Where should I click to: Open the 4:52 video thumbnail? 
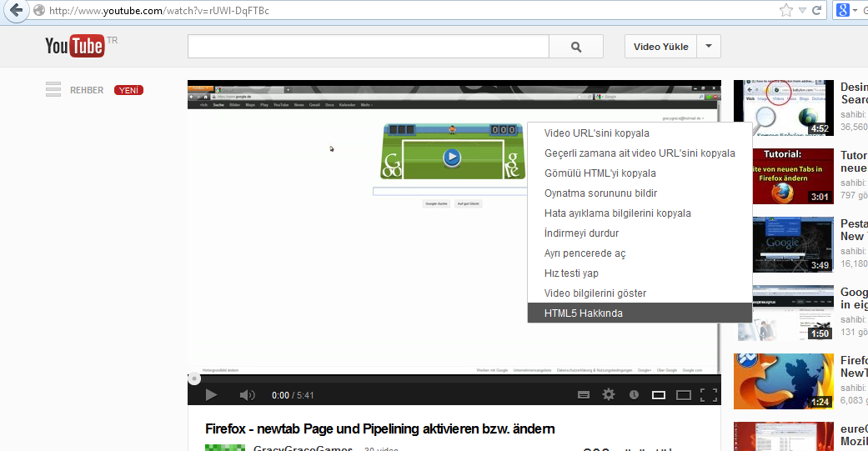click(x=783, y=108)
